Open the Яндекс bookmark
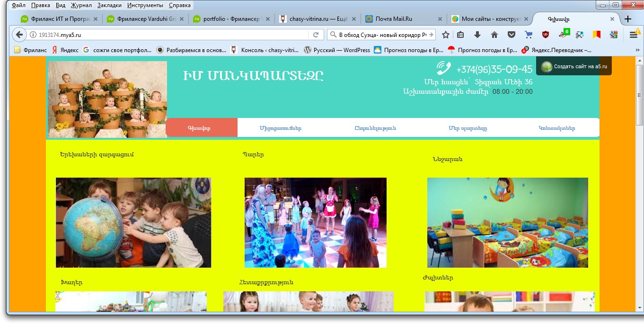Screen dimensions: 644x324 pos(65,50)
